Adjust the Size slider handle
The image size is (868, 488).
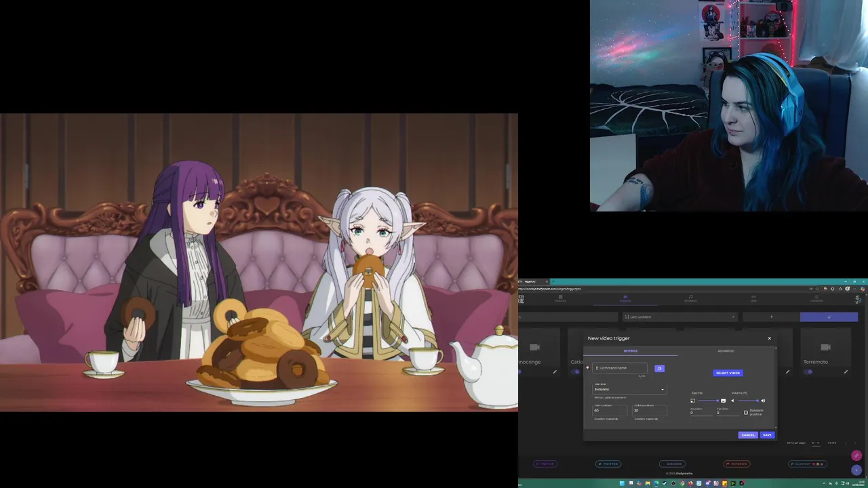click(x=717, y=401)
